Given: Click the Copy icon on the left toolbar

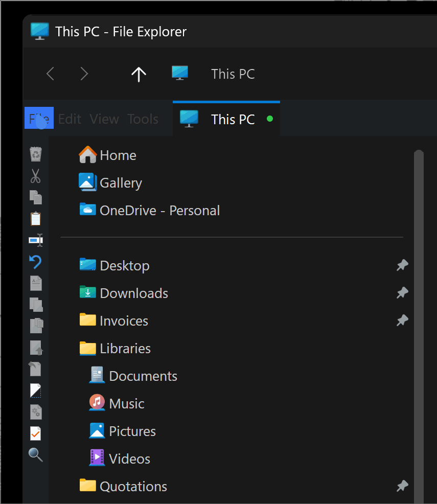Looking at the screenshot, I should [x=36, y=197].
